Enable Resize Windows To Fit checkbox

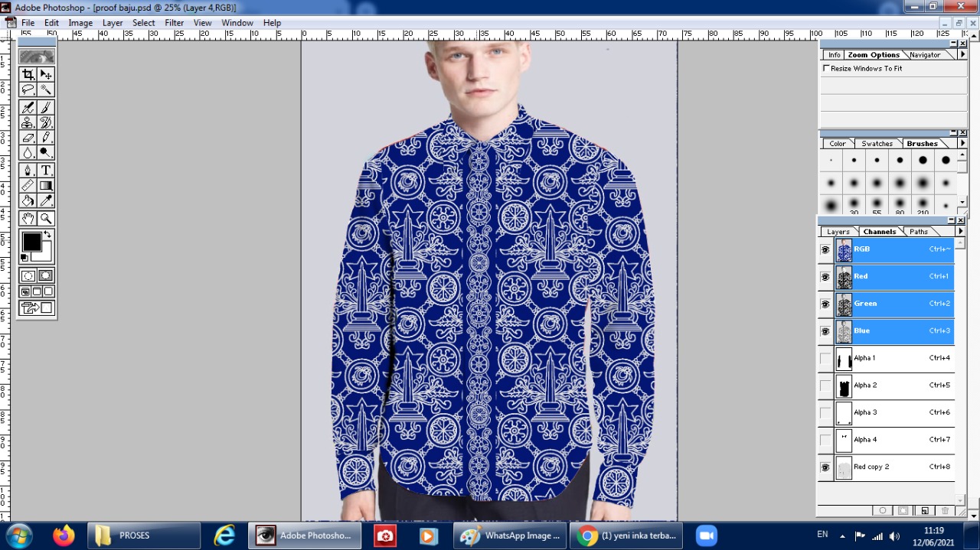pos(826,68)
